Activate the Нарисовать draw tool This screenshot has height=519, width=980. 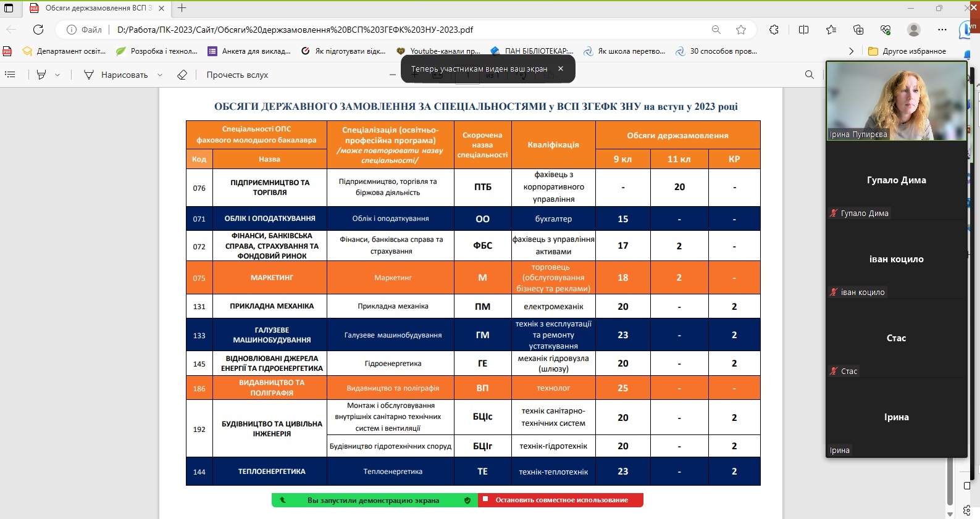tap(116, 75)
